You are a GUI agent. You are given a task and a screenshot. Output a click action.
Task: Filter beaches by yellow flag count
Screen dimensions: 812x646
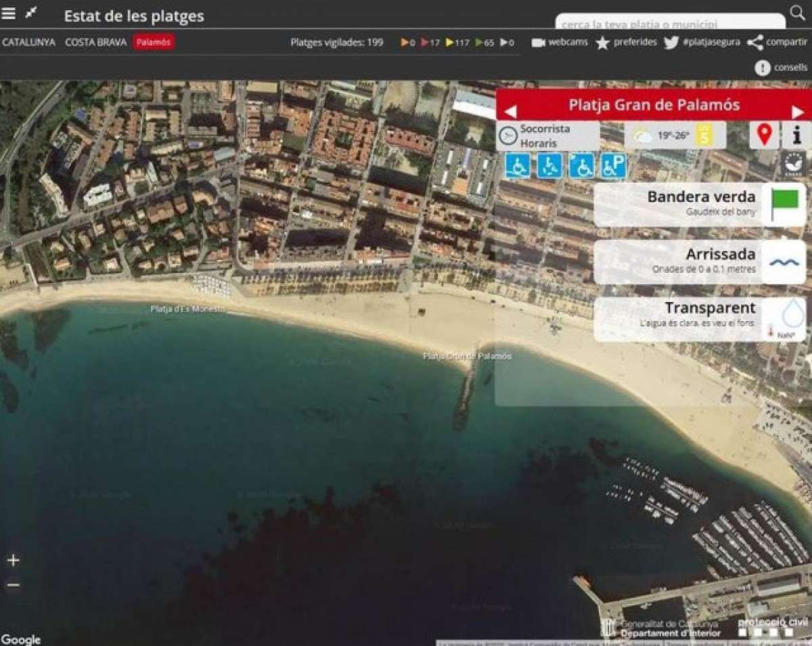tap(457, 43)
